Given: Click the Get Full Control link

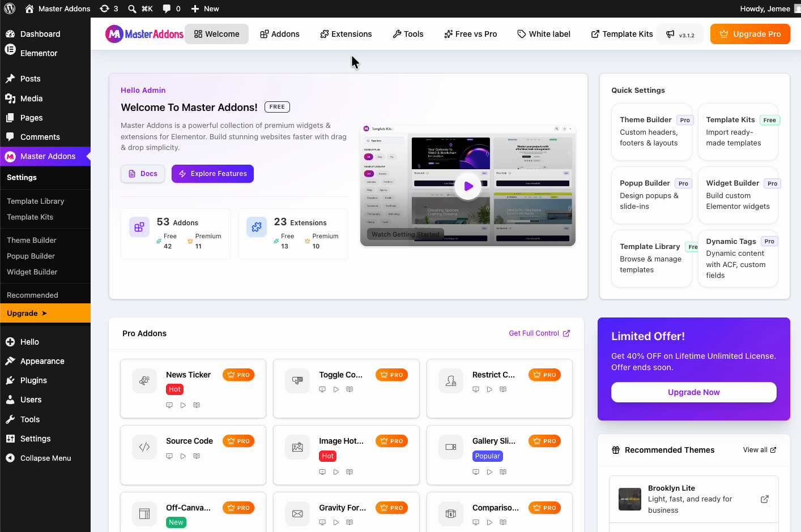Looking at the screenshot, I should [x=539, y=333].
